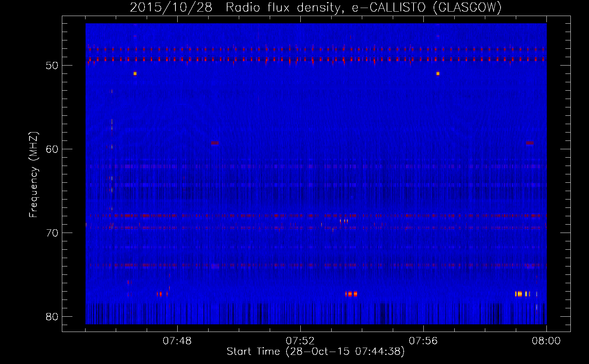Select the 07:48 time tick label
Viewport: 589px width, 364px height.
coord(177,341)
